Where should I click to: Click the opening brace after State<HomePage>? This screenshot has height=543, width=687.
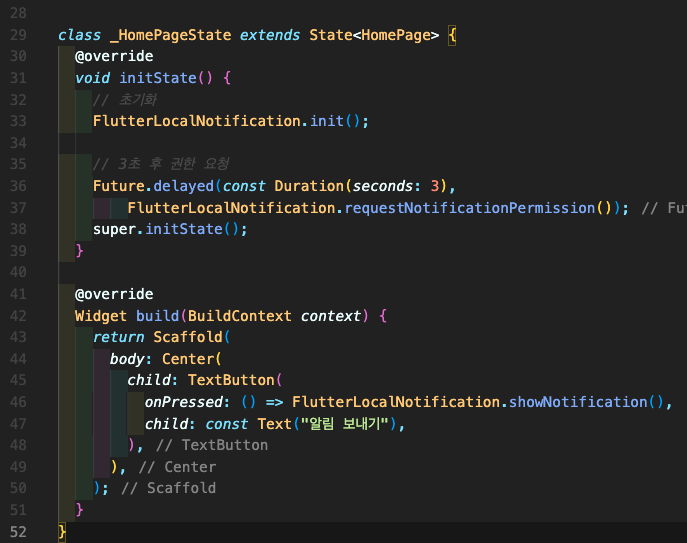pyautogui.click(x=452, y=35)
